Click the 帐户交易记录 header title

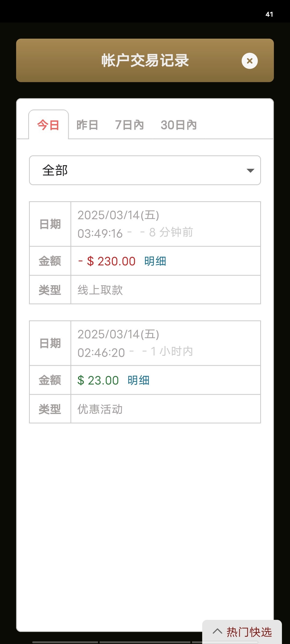tap(145, 60)
